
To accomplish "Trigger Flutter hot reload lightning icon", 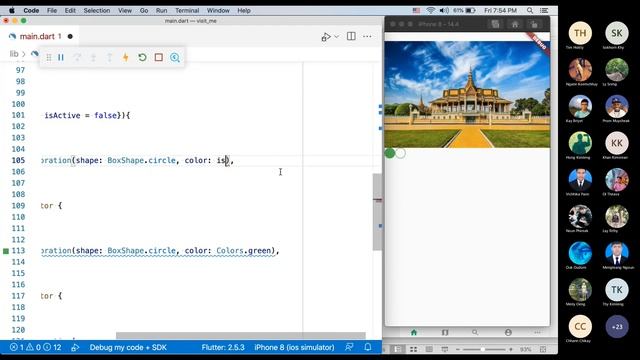I will tap(126, 58).
